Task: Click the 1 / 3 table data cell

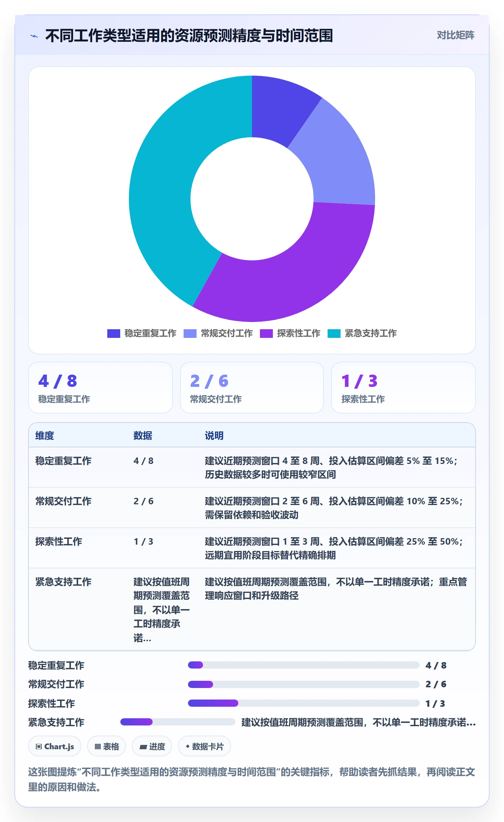Action: tap(144, 541)
